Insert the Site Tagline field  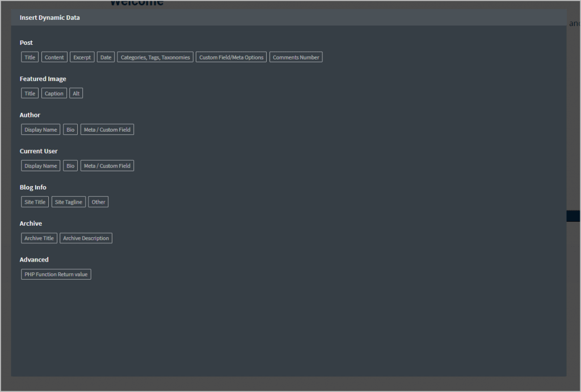pyautogui.click(x=68, y=201)
